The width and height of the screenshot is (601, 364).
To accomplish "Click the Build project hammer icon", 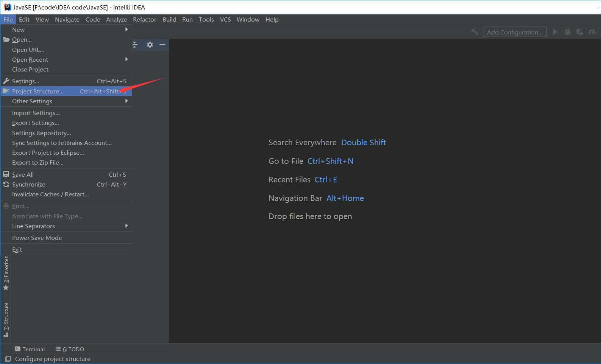I will coord(475,32).
